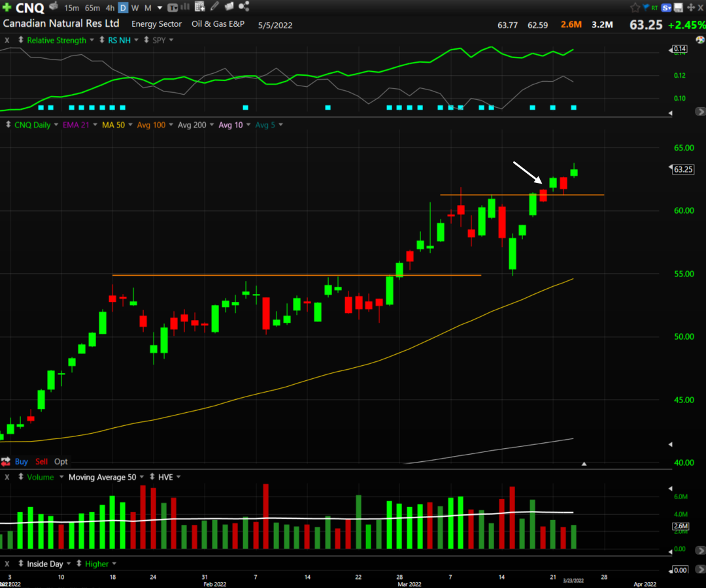Open the CNQ Daily plot dropdown

click(x=56, y=125)
